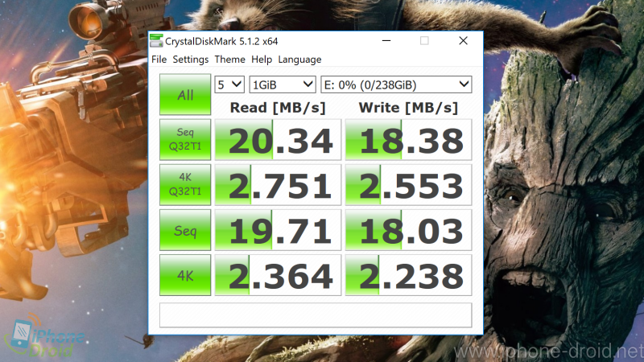This screenshot has height=362, width=644.
Task: Open the Help menu
Action: coord(262,60)
